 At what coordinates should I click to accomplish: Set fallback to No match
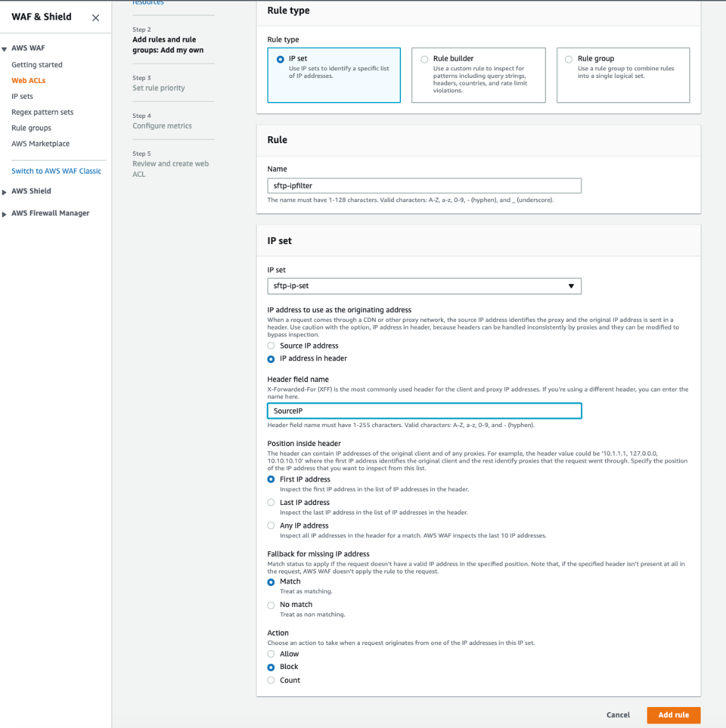click(x=271, y=604)
